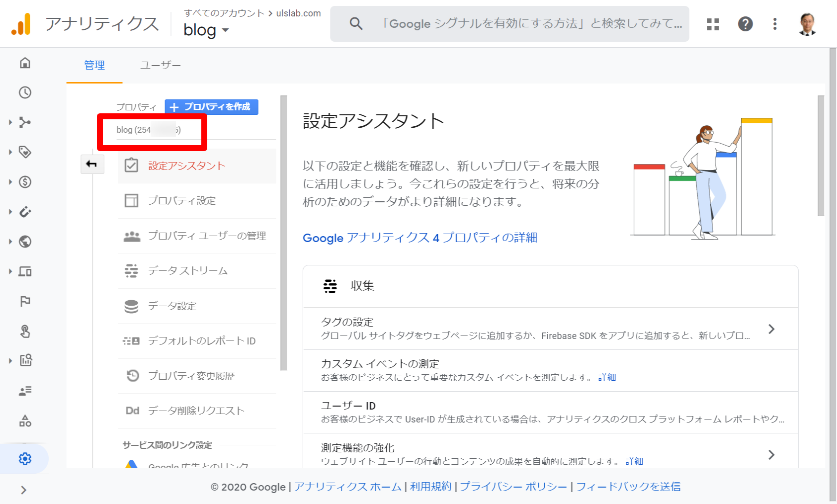Open the Audiences people-list icon
The image size is (837, 504).
[25, 391]
